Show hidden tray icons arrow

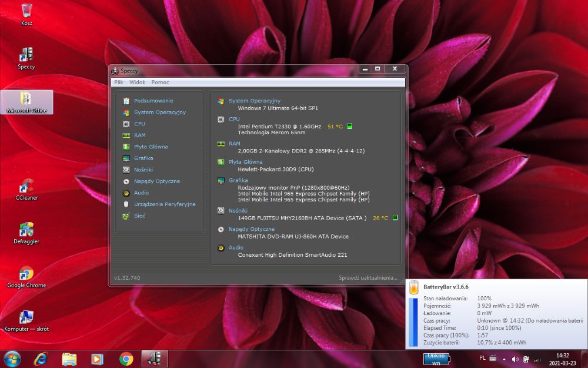504,359
